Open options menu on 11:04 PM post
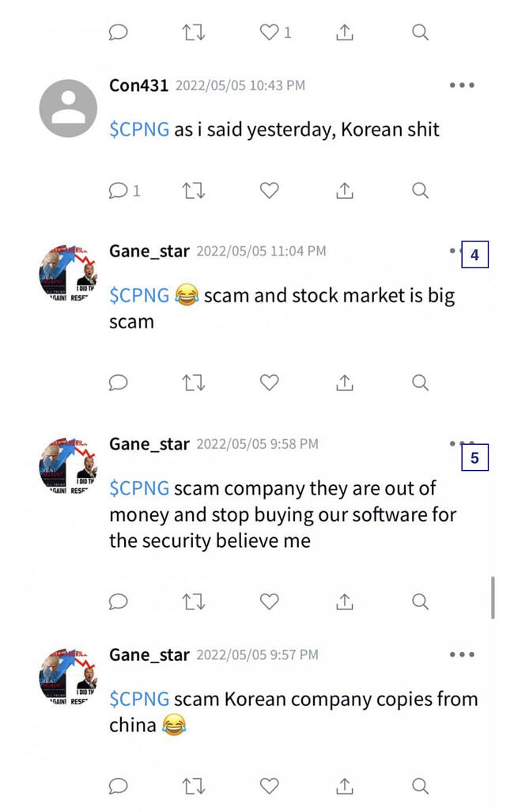The width and height of the screenshot is (514, 812). [455, 251]
